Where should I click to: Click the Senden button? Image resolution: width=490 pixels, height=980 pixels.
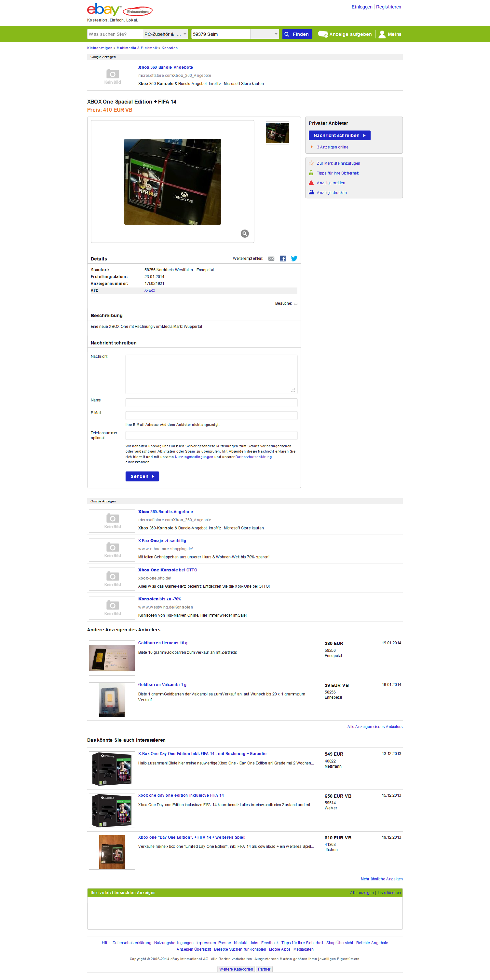coord(142,476)
